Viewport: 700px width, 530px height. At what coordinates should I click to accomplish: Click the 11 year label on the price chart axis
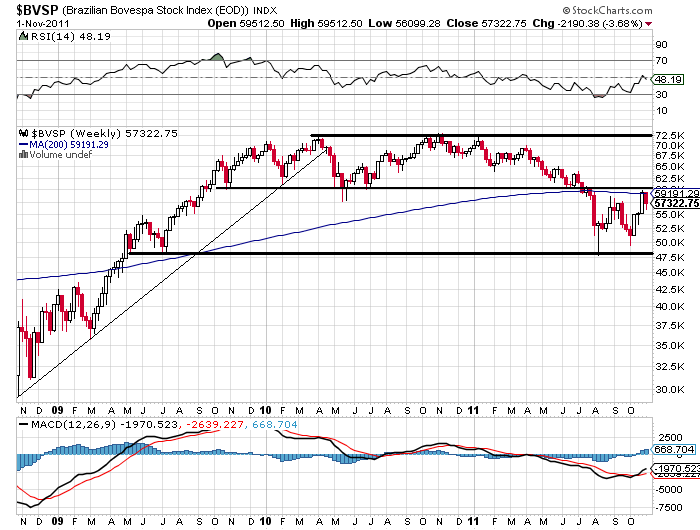[x=473, y=410]
